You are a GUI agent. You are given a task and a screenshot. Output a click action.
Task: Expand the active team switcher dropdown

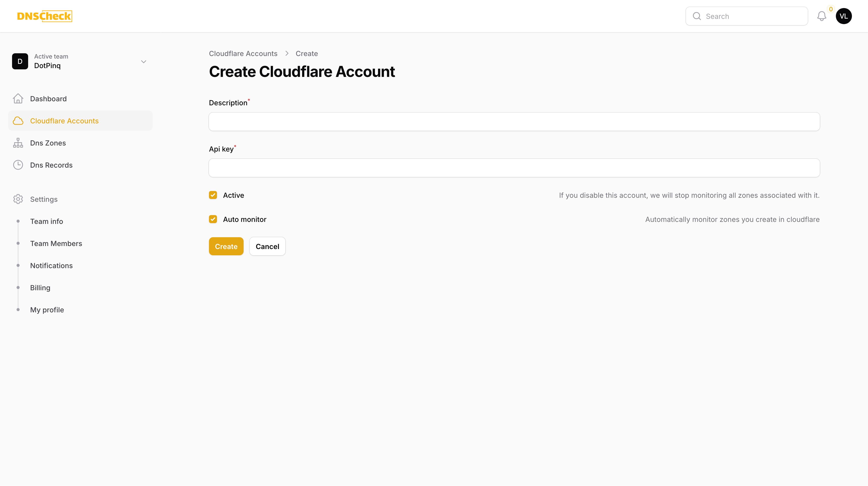144,61
